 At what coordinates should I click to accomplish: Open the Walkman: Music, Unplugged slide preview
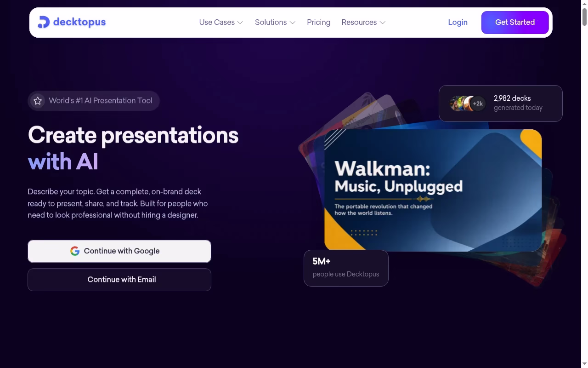click(433, 190)
